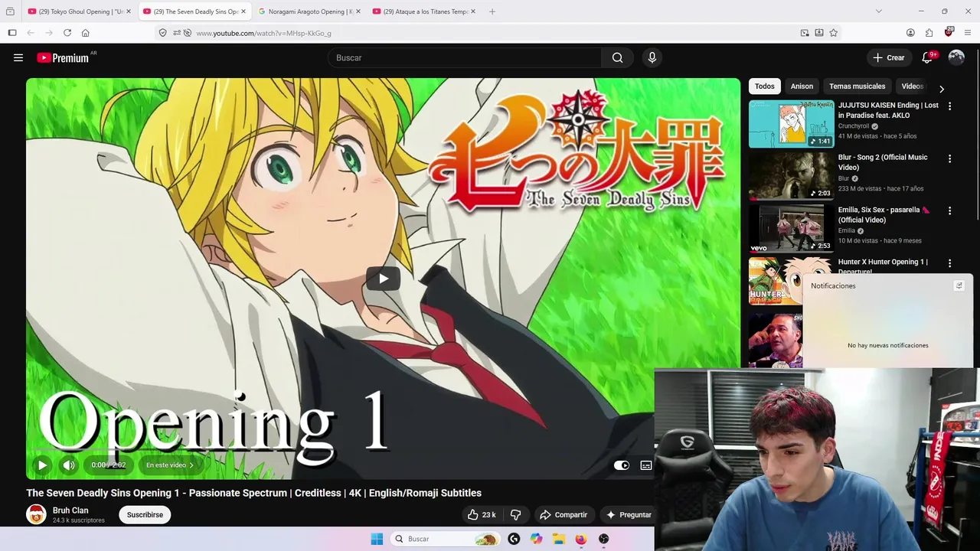Go to YouTube Premium home logo
Screen dimensions: 980x551
point(63,57)
